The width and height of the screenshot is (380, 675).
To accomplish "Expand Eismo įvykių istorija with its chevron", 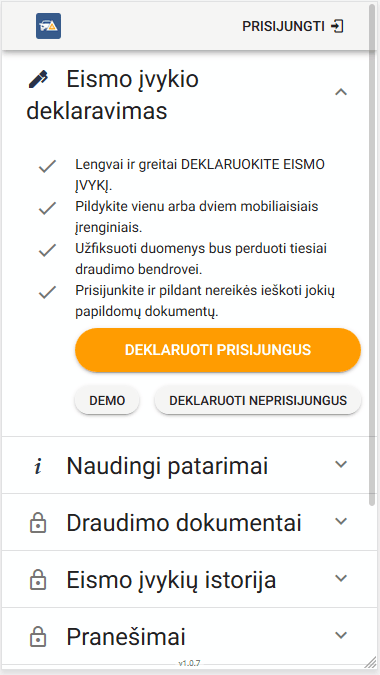I will [341, 578].
